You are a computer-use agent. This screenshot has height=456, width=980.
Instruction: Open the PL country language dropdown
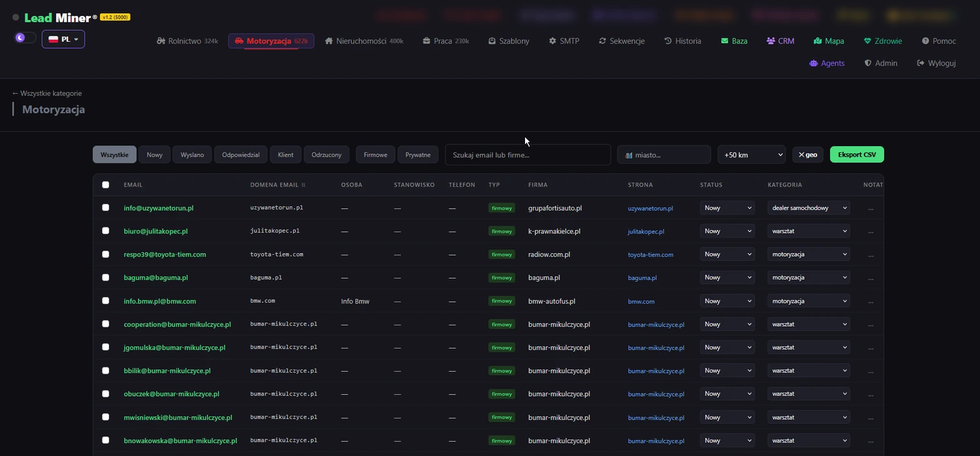tap(63, 39)
